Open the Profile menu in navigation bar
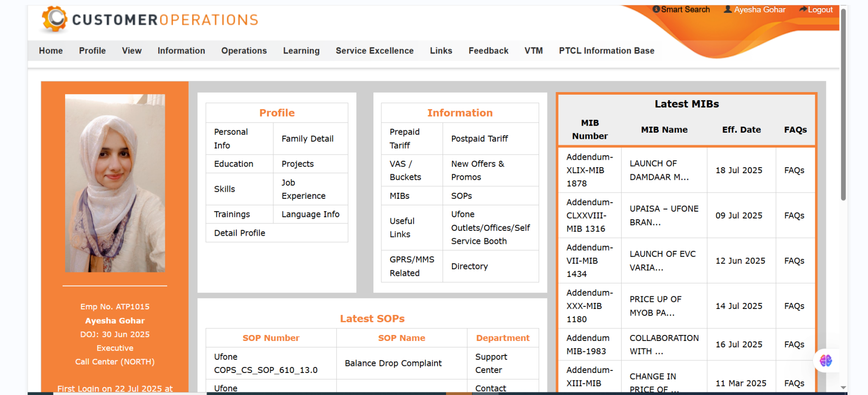 [93, 51]
